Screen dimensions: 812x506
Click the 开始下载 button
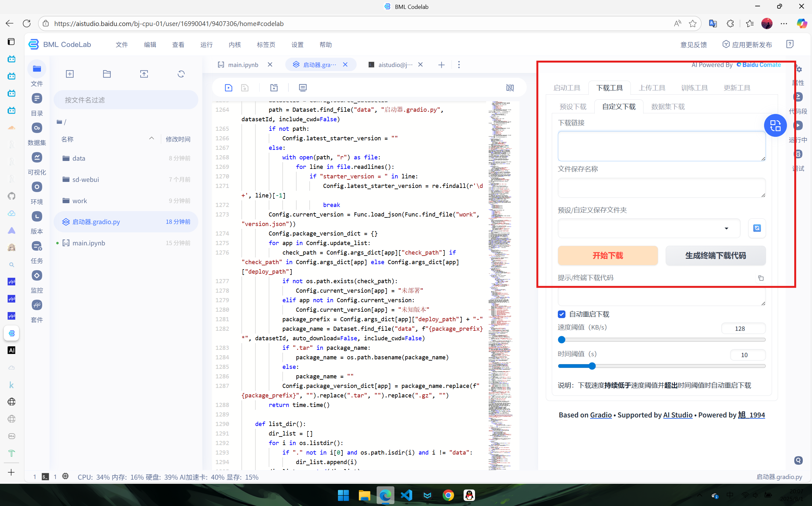(608, 256)
